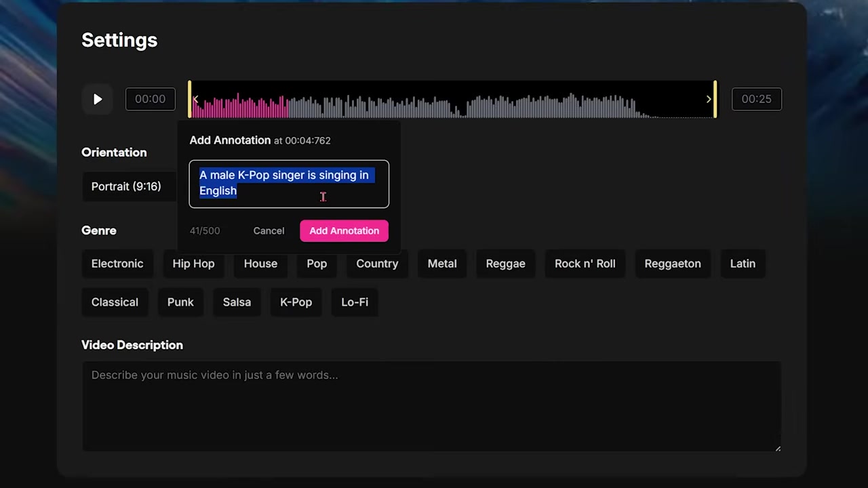Click the right trim handle arrow on waveform
Screen dimensions: 868x488
coord(709,100)
